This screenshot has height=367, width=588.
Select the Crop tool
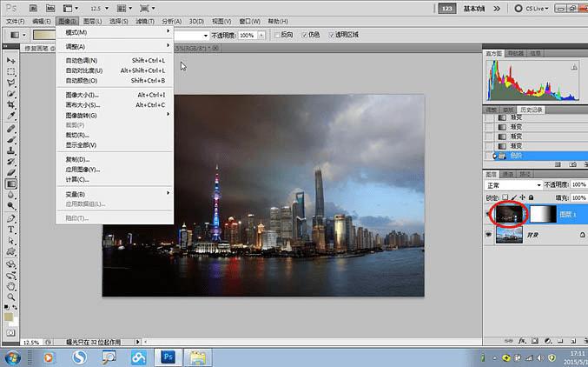(11, 104)
